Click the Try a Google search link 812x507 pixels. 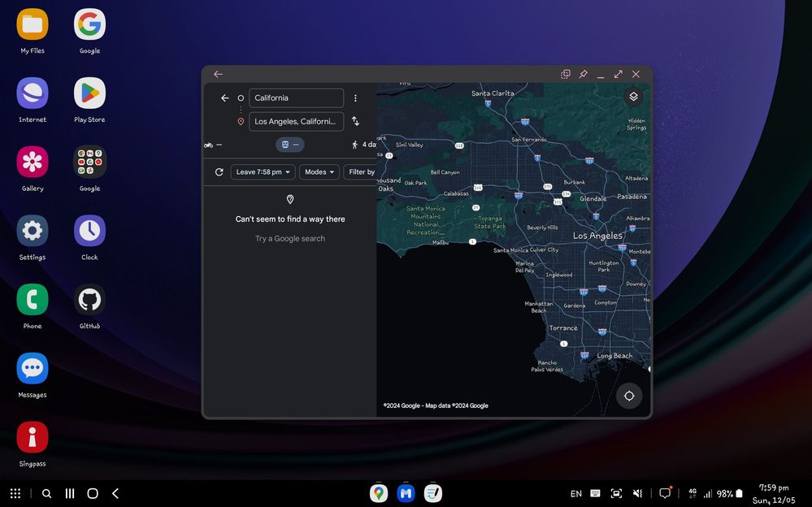(290, 239)
